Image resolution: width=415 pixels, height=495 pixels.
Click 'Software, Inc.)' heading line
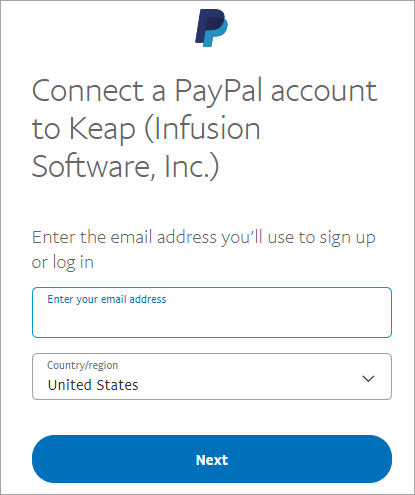coord(125,166)
